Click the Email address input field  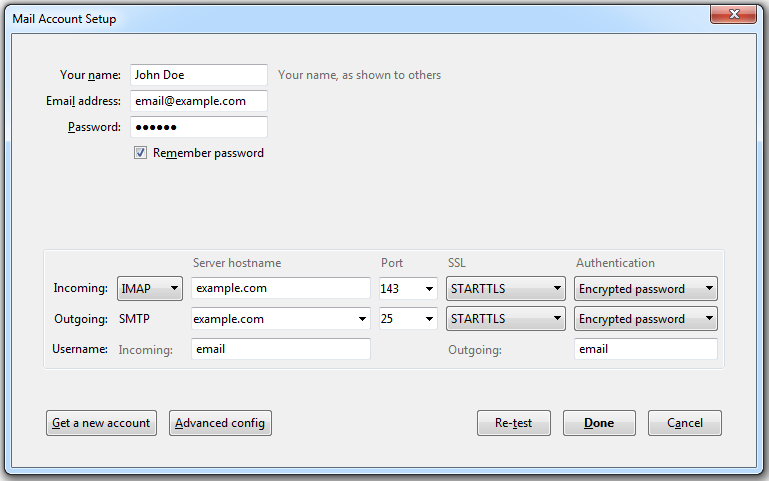198,101
